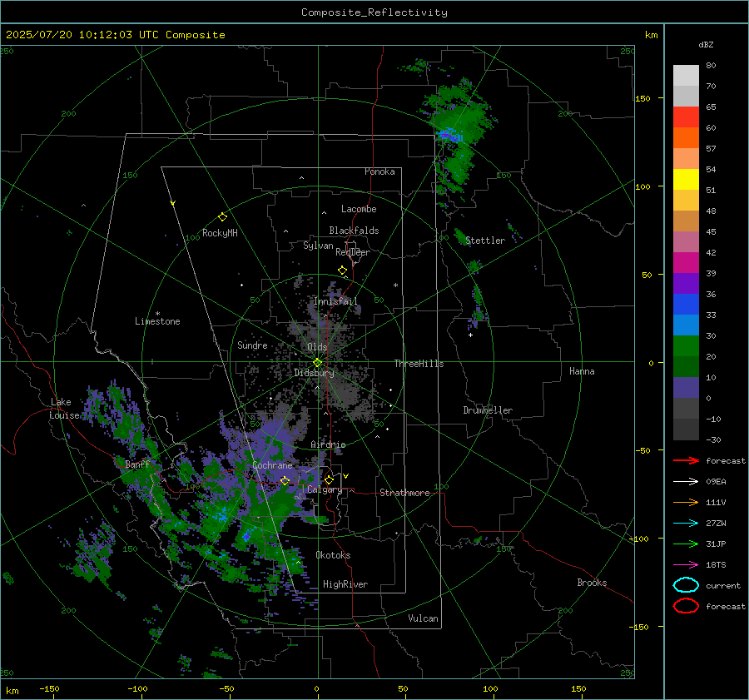Click the Ponoka label
Image resolution: width=749 pixels, height=700 pixels.
(379, 172)
